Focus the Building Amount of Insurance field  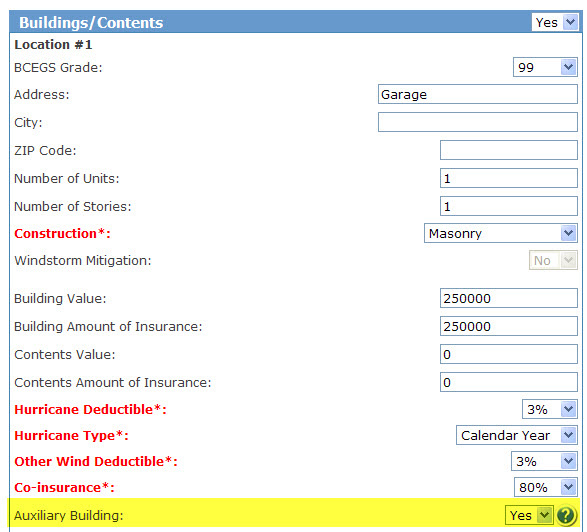tap(509, 326)
